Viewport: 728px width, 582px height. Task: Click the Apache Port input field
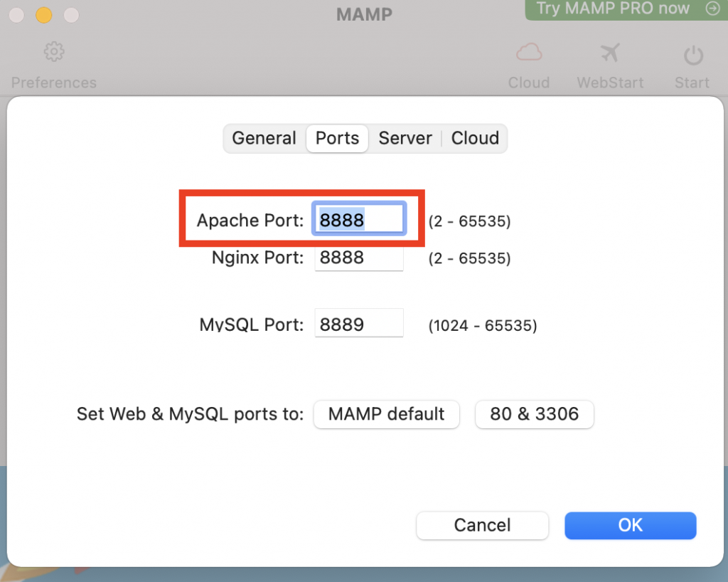pos(359,218)
